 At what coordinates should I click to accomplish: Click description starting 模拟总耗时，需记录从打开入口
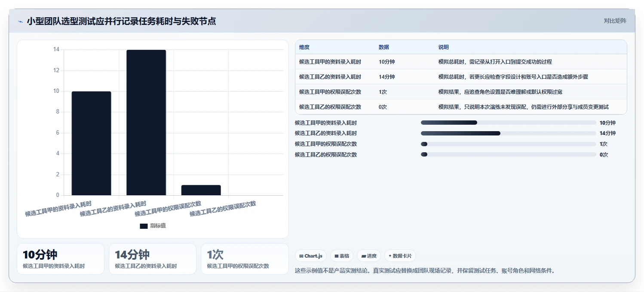[495, 62]
